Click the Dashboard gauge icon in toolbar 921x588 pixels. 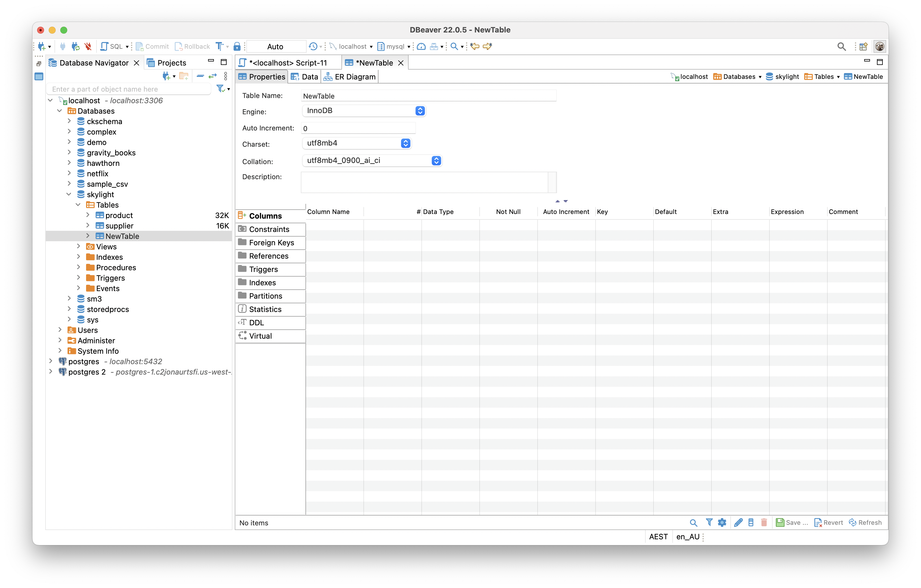pos(421,46)
